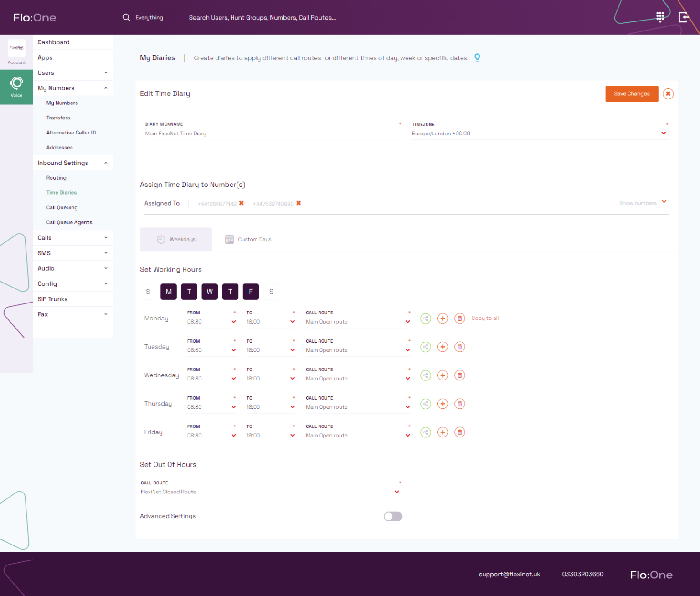The image size is (700, 596).
Task: Click the Save Changes button
Action: click(x=632, y=94)
